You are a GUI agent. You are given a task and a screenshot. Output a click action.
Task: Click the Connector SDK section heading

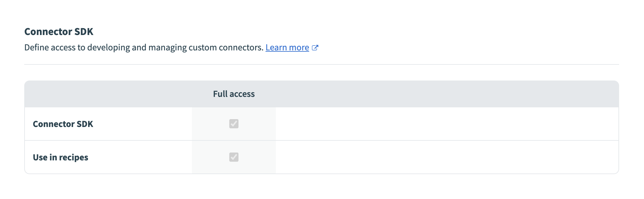tap(59, 32)
